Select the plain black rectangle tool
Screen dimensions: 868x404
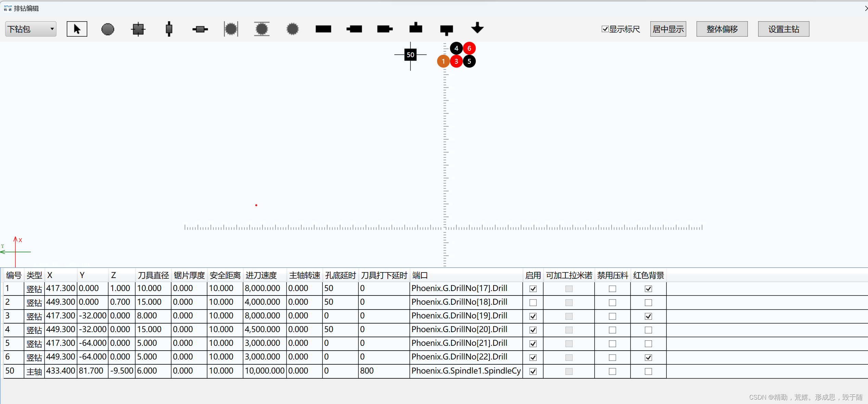click(x=323, y=29)
